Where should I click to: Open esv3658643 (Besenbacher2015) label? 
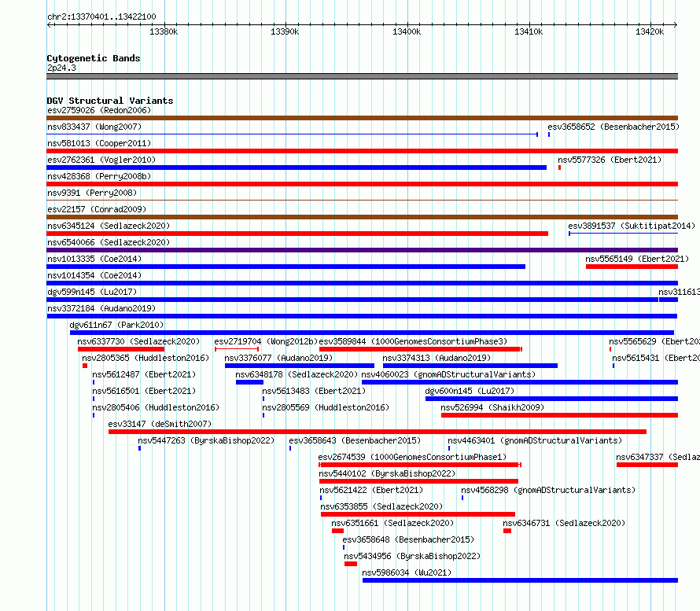[355, 440]
